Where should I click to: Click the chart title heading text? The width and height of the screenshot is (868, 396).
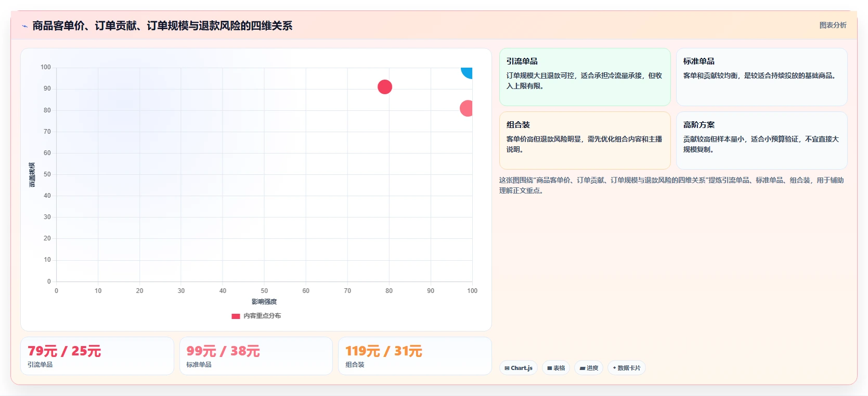[x=162, y=25]
